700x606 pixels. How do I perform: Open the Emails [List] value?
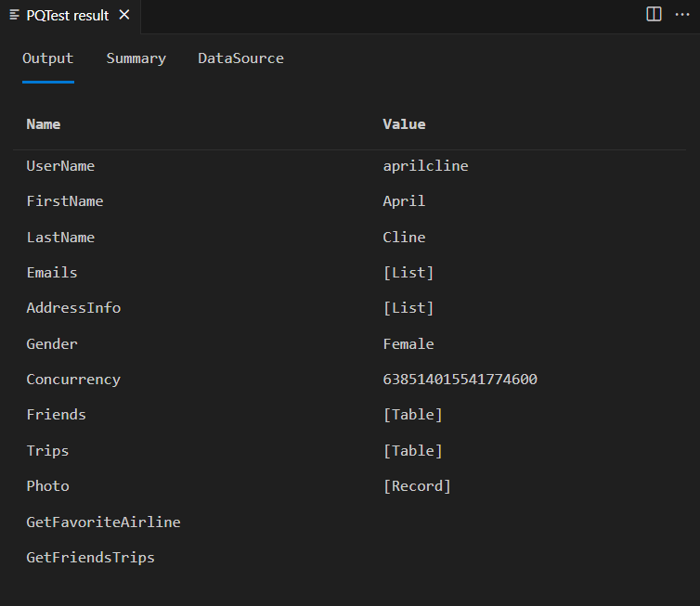[x=408, y=273]
